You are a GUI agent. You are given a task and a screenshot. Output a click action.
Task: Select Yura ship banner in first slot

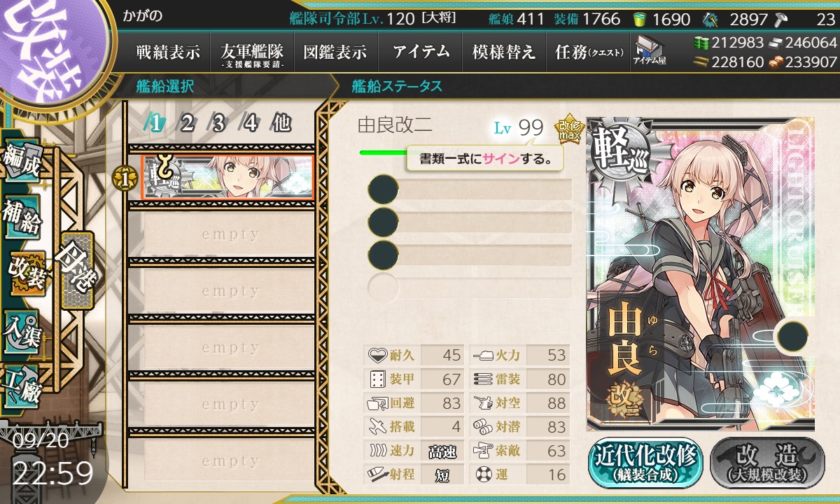(x=227, y=177)
